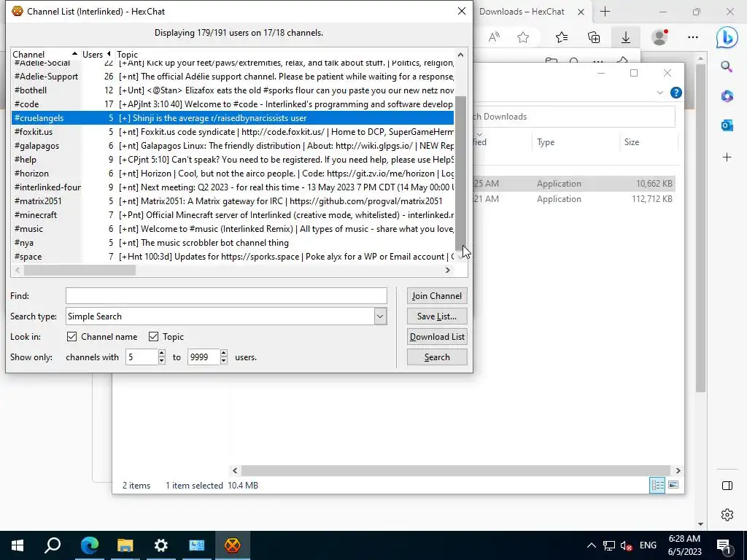Click channel list horizontal scroll left arrow

pyautogui.click(x=18, y=270)
